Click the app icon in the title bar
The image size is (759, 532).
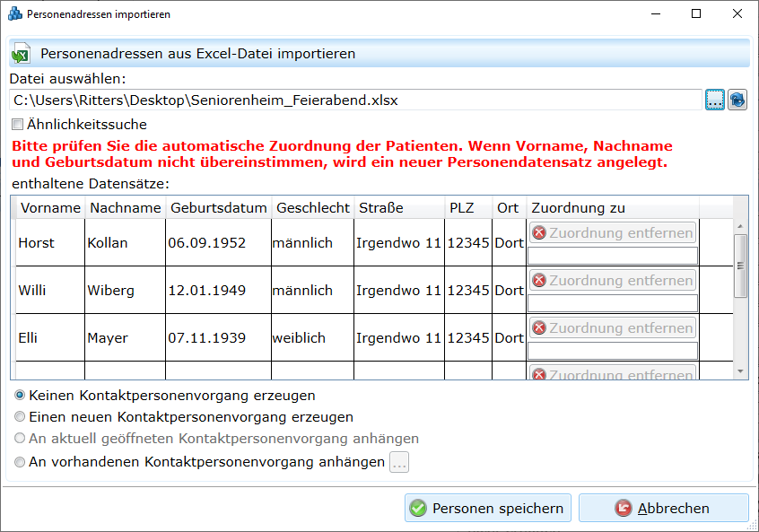(x=15, y=14)
